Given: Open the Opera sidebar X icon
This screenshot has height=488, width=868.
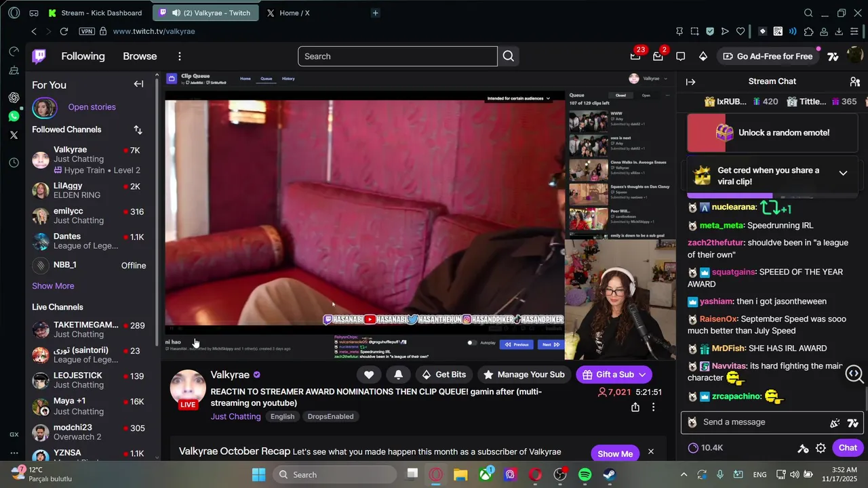Looking at the screenshot, I should (14, 135).
